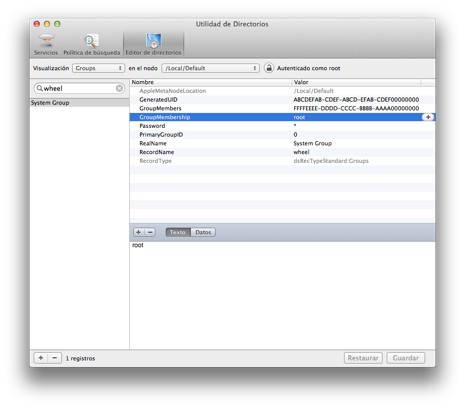
Task: Add a new record at bottom left
Action: pyautogui.click(x=41, y=358)
